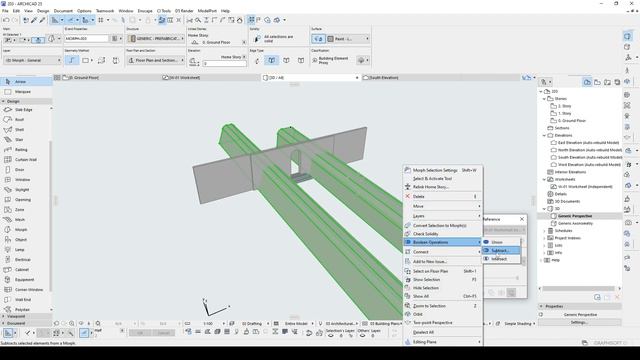Toggle the highlighted edge type button
Screen dimensions: 640x360
pyautogui.click(x=272, y=60)
